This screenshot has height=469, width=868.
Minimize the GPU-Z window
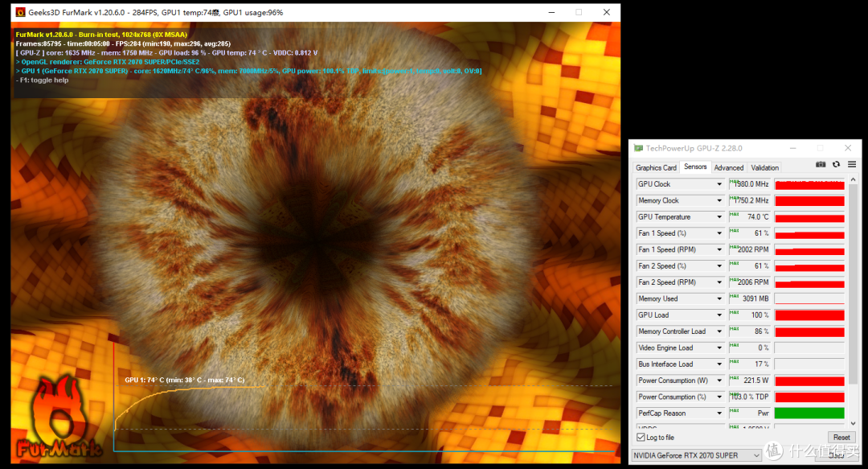792,148
